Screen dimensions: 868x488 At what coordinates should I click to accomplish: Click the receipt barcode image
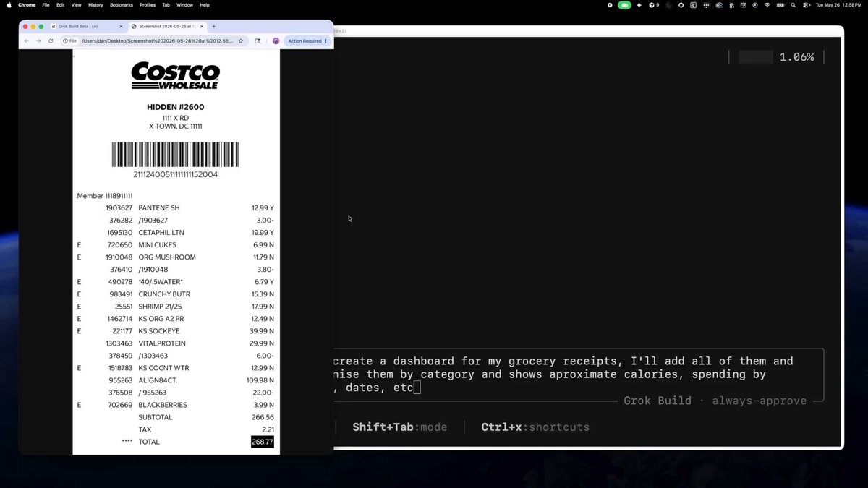(176, 155)
